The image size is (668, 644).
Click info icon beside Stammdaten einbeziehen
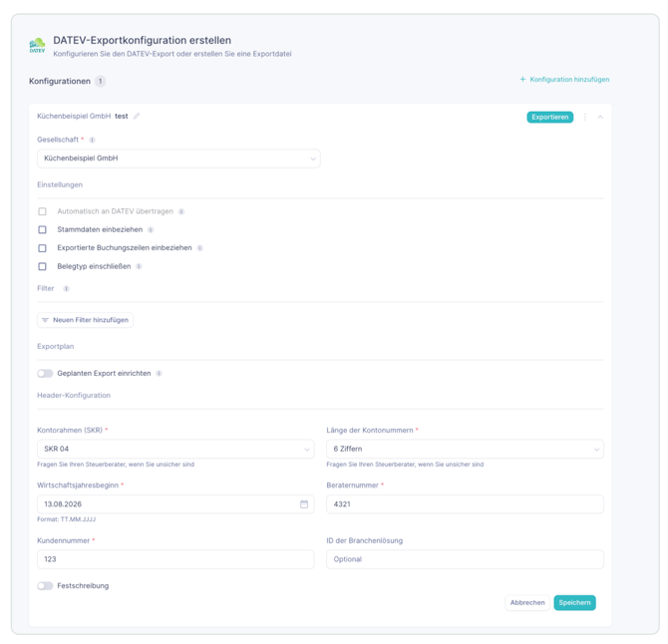click(x=151, y=230)
